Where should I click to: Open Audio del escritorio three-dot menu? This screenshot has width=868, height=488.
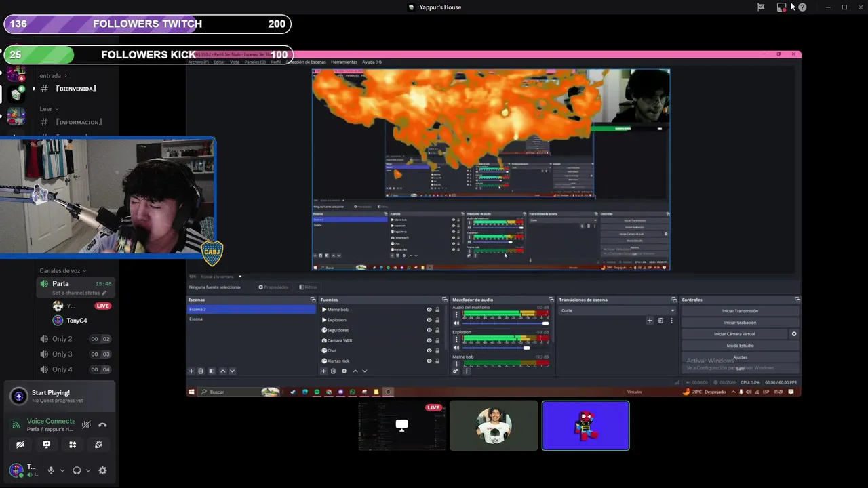(x=456, y=315)
